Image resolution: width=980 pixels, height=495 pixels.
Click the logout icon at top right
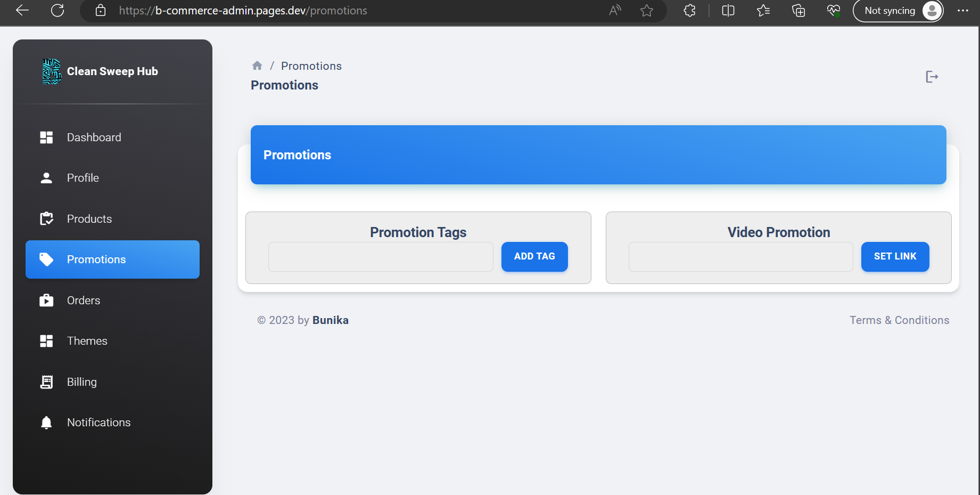[x=932, y=77]
